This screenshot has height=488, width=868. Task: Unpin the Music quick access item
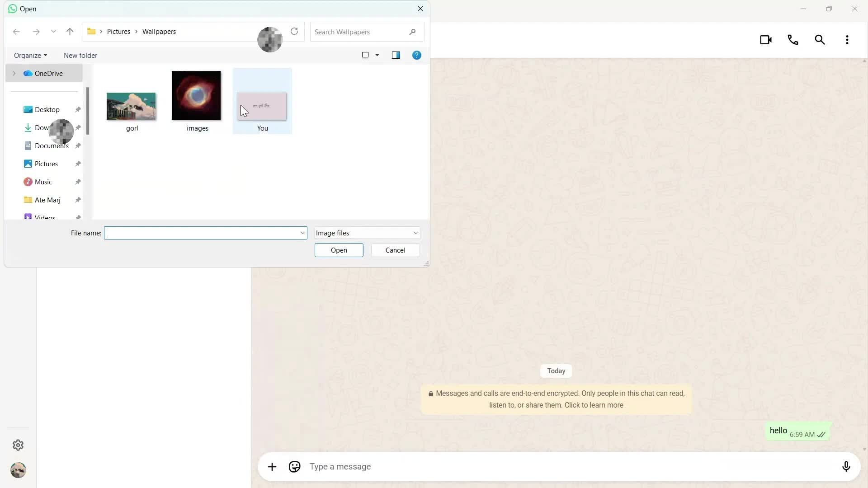pyautogui.click(x=78, y=182)
